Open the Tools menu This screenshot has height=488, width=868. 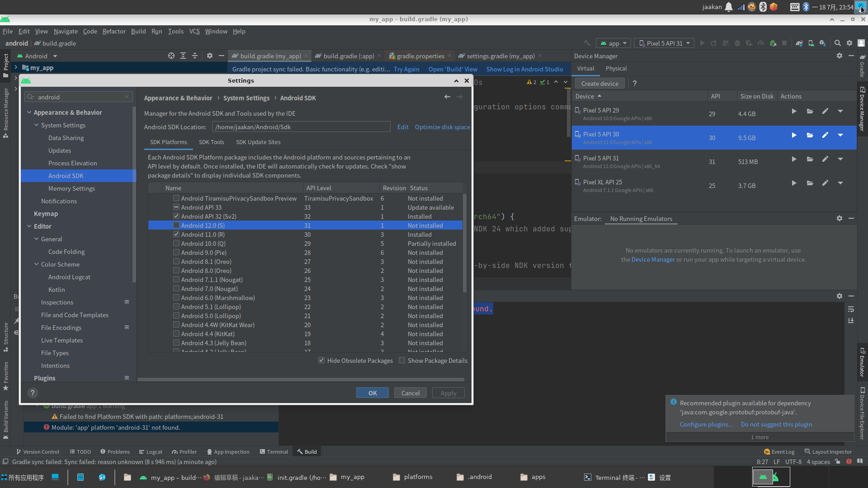coord(175,31)
